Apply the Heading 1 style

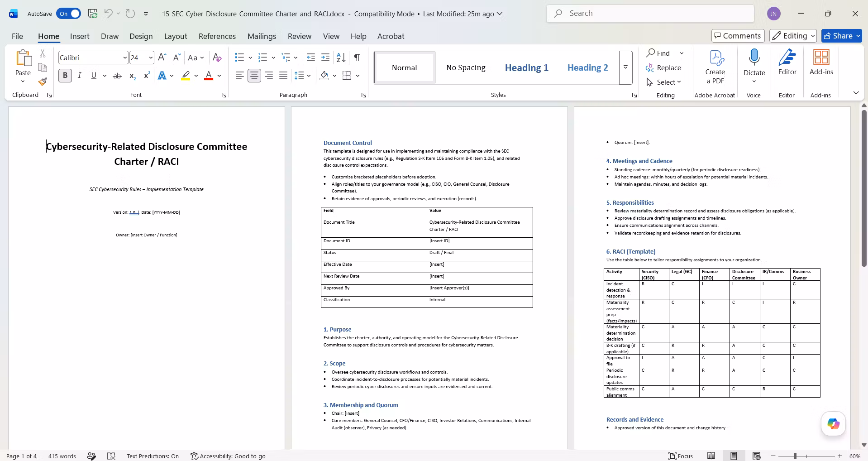click(x=527, y=67)
